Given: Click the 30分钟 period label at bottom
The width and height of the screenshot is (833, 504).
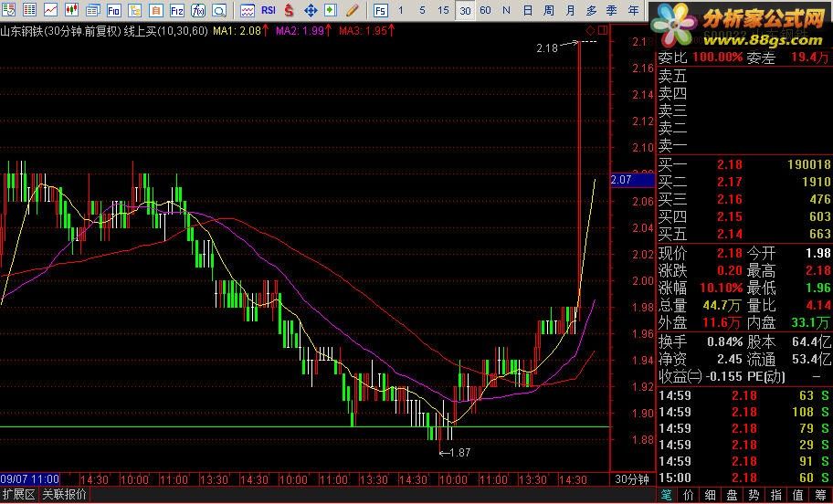Looking at the screenshot, I should [x=632, y=479].
